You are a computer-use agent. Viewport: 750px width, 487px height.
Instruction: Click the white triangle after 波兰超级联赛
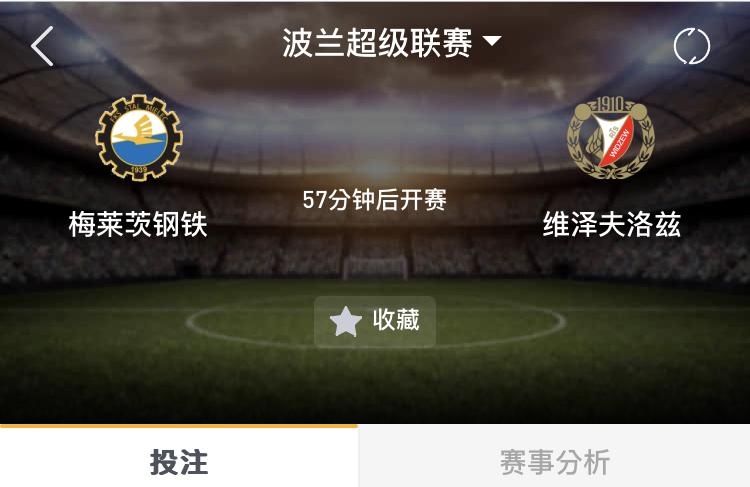tap(492, 41)
